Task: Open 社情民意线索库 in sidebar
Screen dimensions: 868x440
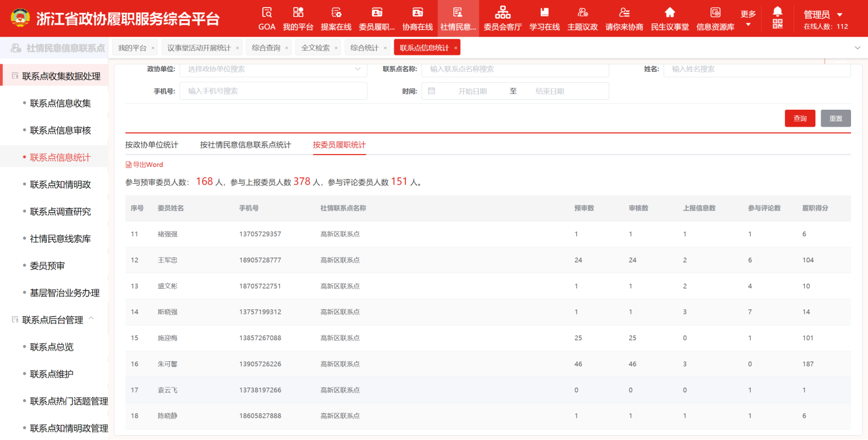Action: coord(60,239)
